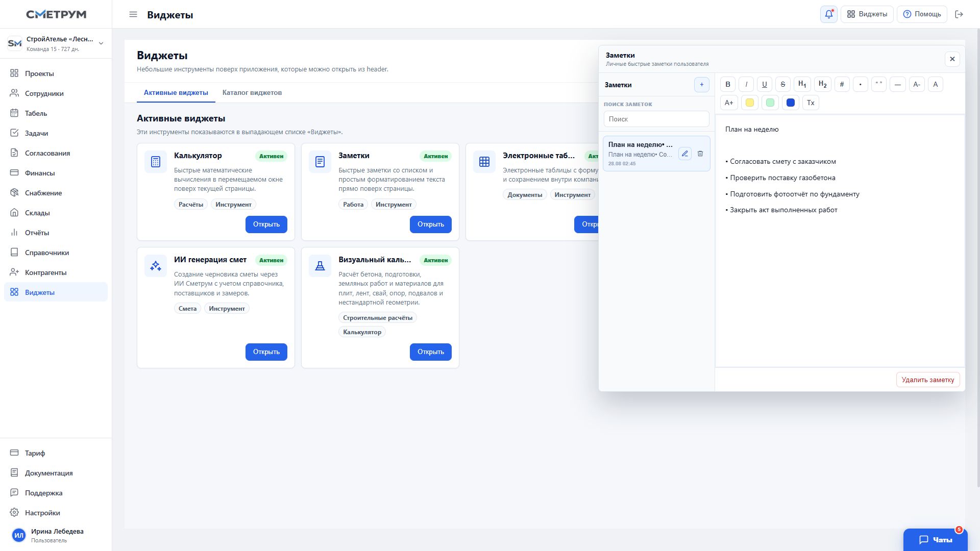
Task: Open the Калькулятор widget
Action: 266,224
